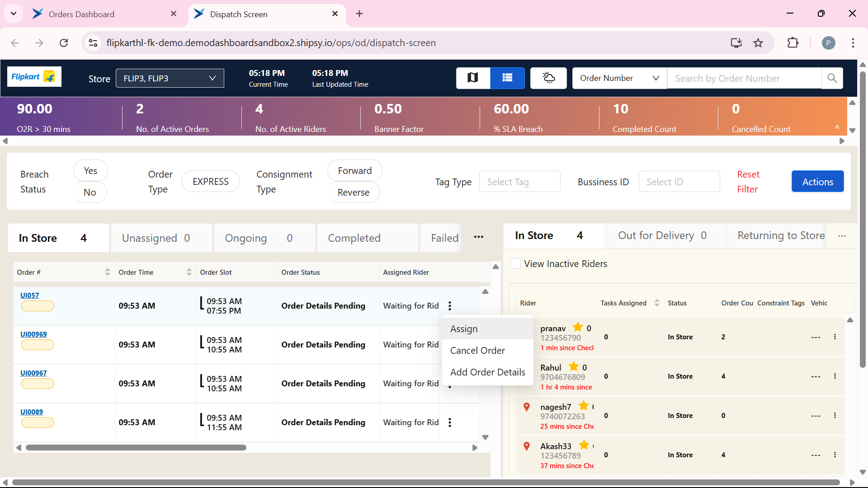Screen dimensions: 868x488
Task: Sort by Order Time column
Action: click(189, 272)
